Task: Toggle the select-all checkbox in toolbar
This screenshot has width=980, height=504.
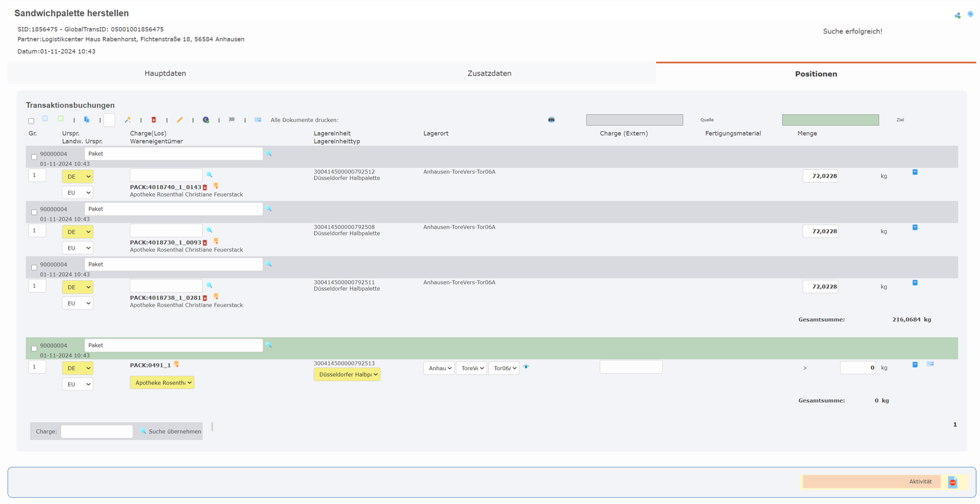Action: (x=31, y=121)
